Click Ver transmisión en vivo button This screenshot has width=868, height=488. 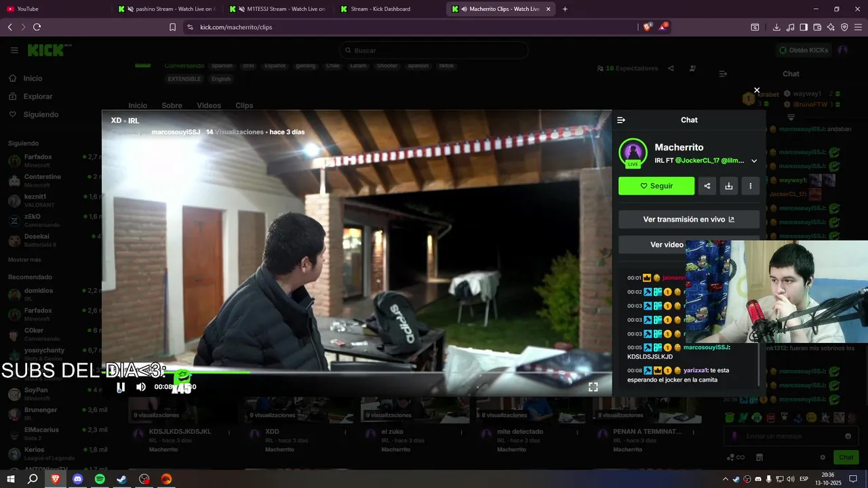[689, 220]
